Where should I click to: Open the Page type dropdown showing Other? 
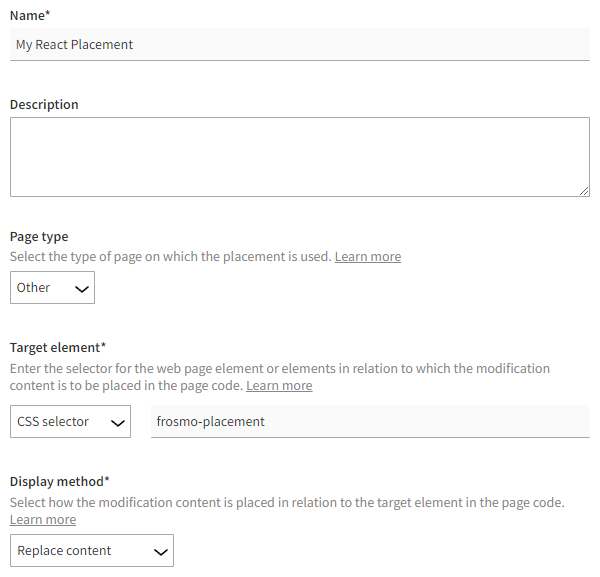coord(52,288)
